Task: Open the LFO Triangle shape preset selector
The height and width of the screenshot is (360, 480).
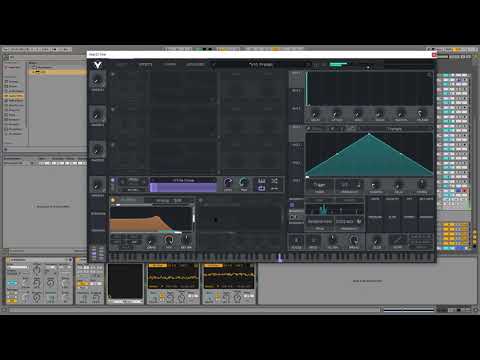Action: 394,129
